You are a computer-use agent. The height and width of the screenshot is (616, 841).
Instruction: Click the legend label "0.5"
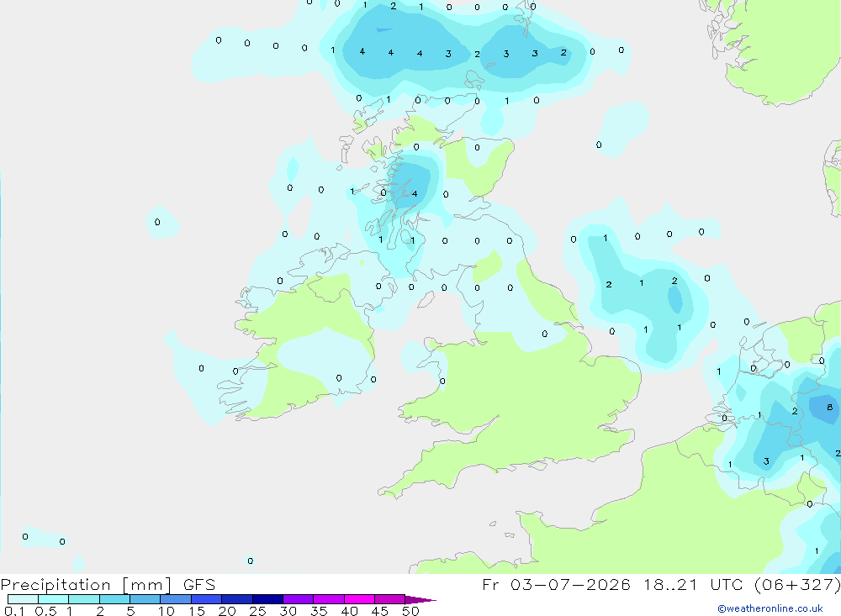click(x=45, y=611)
